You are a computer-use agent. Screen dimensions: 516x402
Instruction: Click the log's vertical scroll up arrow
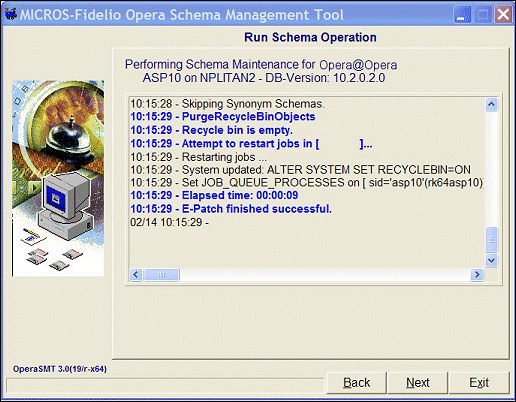point(491,105)
